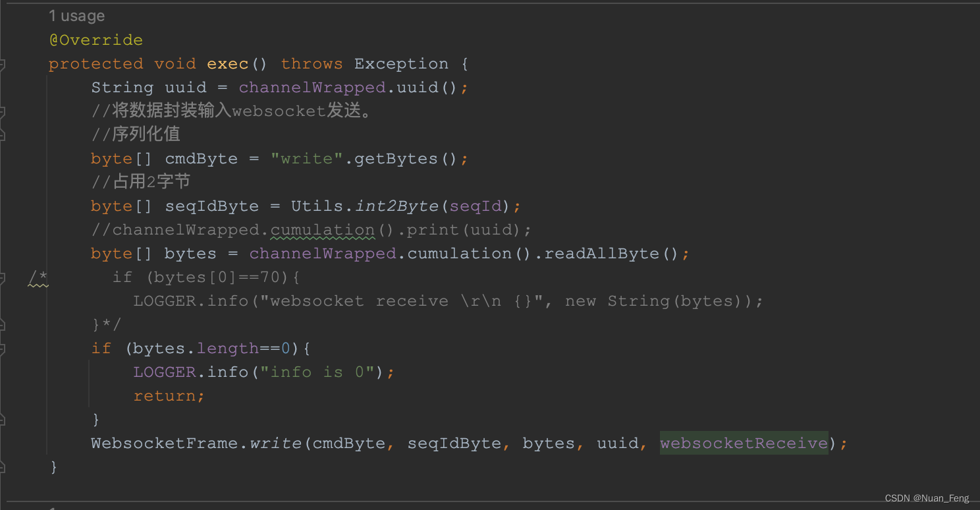Click the comment "//占用2字节"

[141, 182]
